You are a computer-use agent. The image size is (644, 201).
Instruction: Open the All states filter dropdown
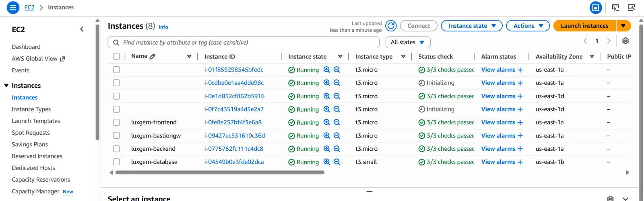[x=408, y=42]
